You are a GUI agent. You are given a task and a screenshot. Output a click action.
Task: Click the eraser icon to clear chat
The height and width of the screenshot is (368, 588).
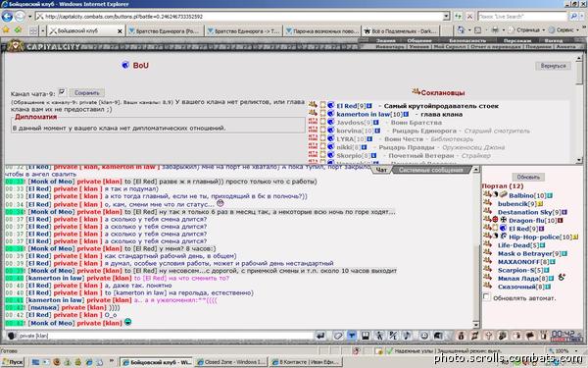[x=338, y=336]
